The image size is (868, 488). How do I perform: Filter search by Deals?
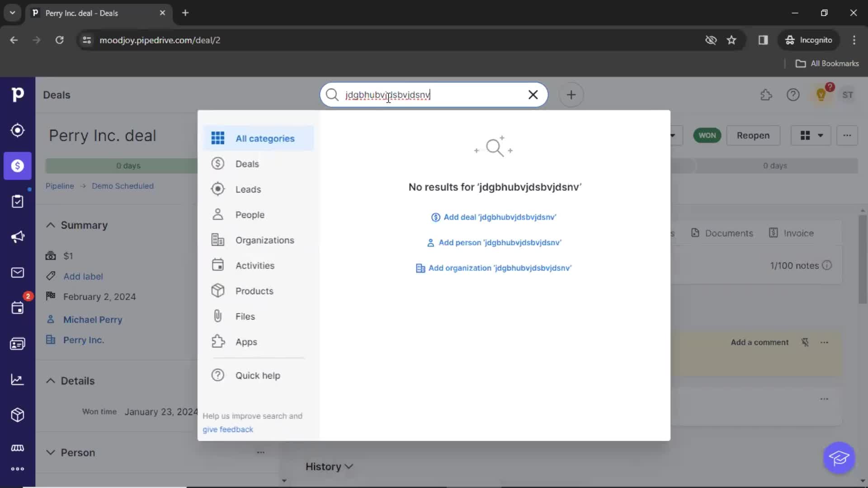(x=258, y=164)
